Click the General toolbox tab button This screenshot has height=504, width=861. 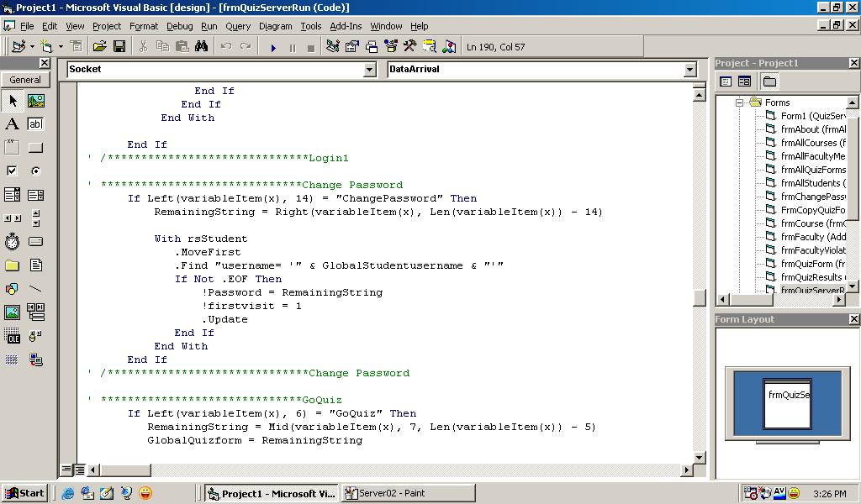pos(25,80)
